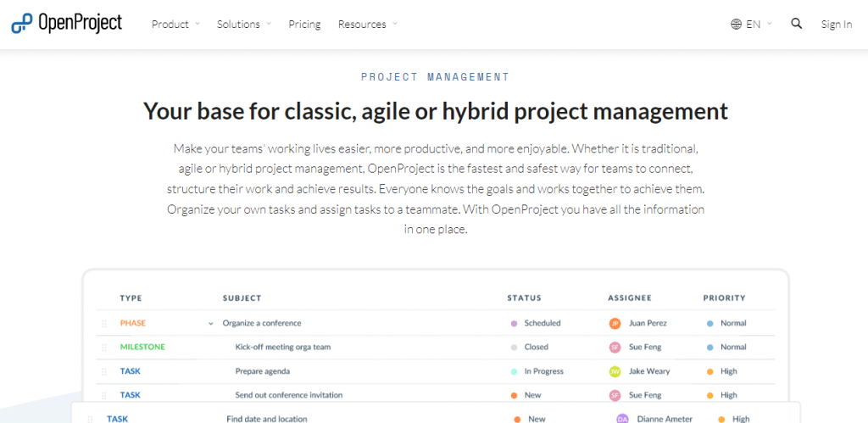868x423 pixels.
Task: Click the drag handle of the Prepare agenda row
Action: click(104, 371)
